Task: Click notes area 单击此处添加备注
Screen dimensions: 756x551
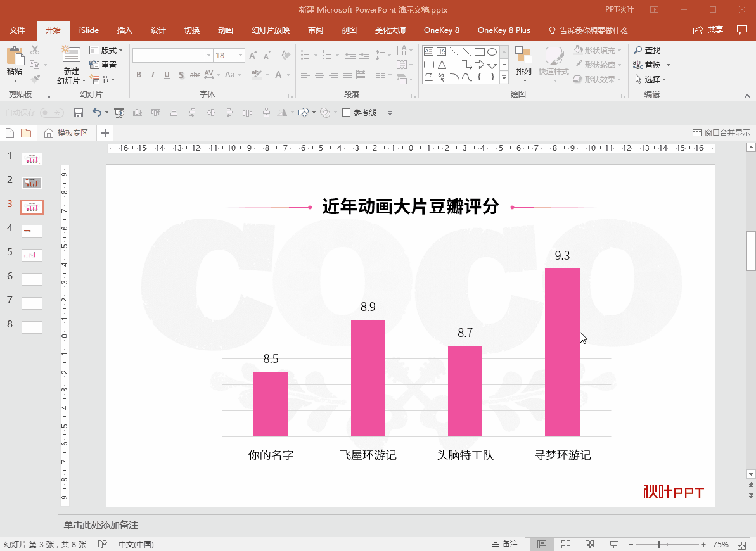Action: pyautogui.click(x=101, y=525)
